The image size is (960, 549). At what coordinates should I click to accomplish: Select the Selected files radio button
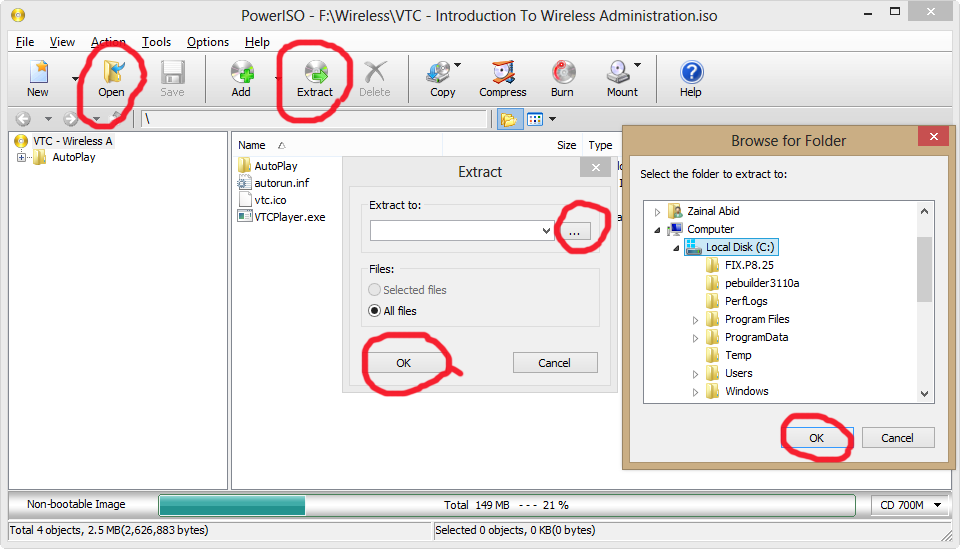375,289
